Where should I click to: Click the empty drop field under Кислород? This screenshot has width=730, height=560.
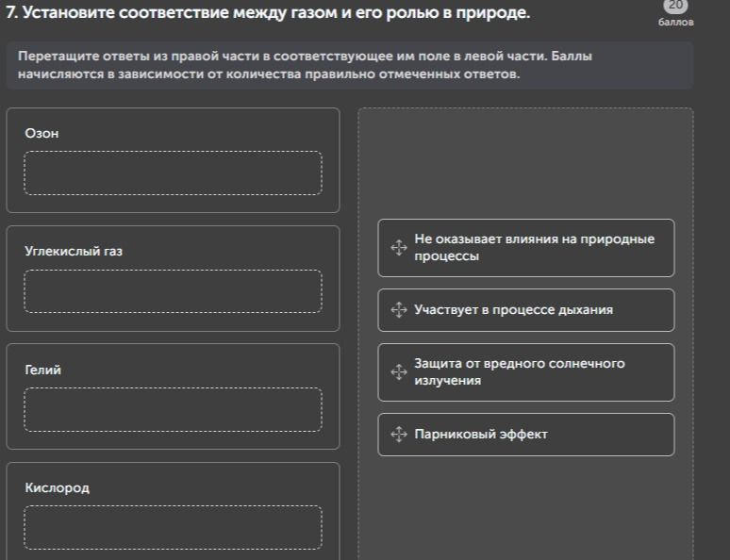(174, 527)
